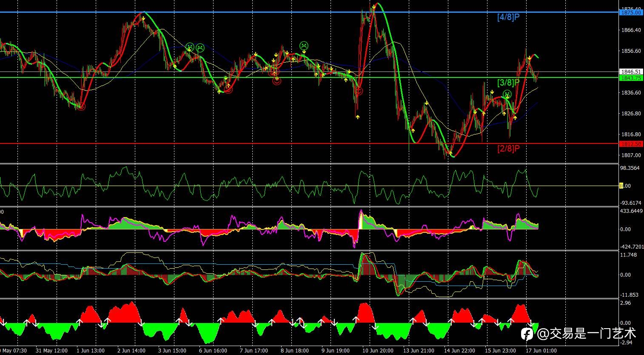Click the green sad-face marker above 8 Jun 18:00
The image size is (644, 355).
pyautogui.click(x=304, y=45)
